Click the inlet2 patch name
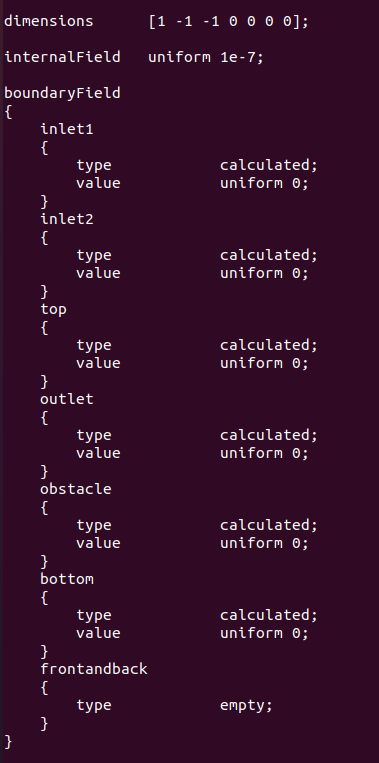Viewport: 379px width, 763px height. click(67, 219)
